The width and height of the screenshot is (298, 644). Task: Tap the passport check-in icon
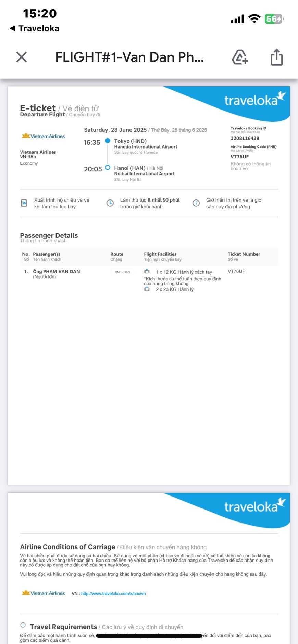(x=24, y=203)
